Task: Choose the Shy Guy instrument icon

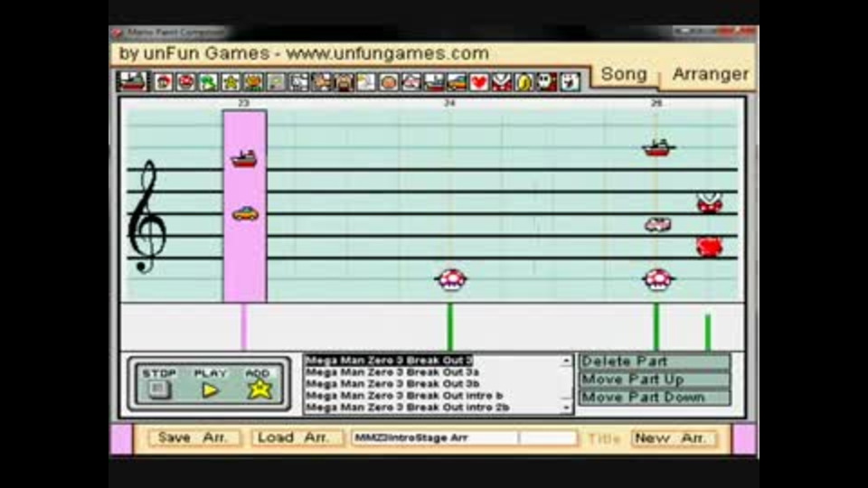Action: pos(547,82)
